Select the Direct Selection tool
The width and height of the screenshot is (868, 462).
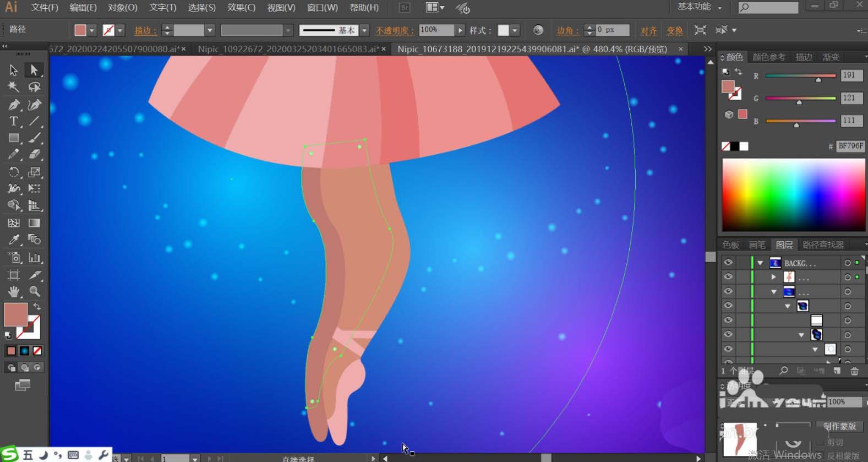(x=34, y=70)
